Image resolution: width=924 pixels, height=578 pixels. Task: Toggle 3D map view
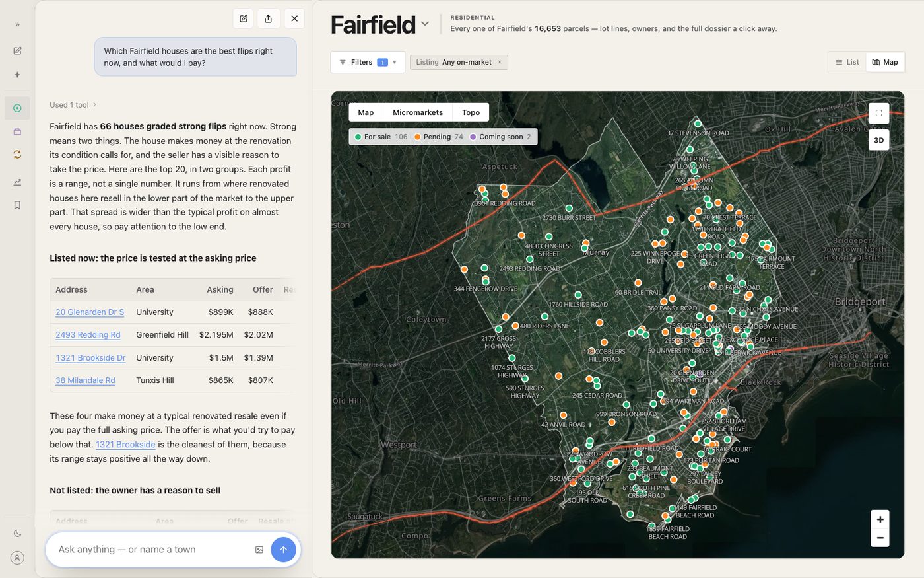878,140
